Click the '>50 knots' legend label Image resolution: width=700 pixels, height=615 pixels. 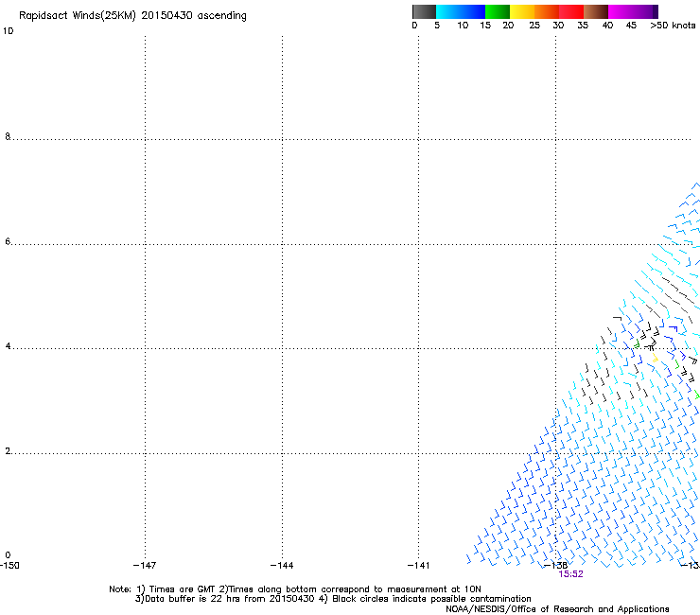tap(673, 26)
